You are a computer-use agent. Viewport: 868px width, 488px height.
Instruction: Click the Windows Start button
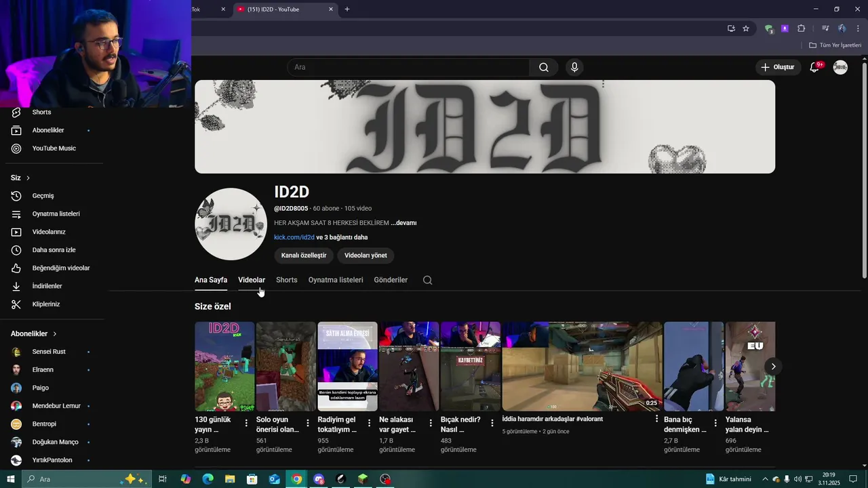[10, 479]
